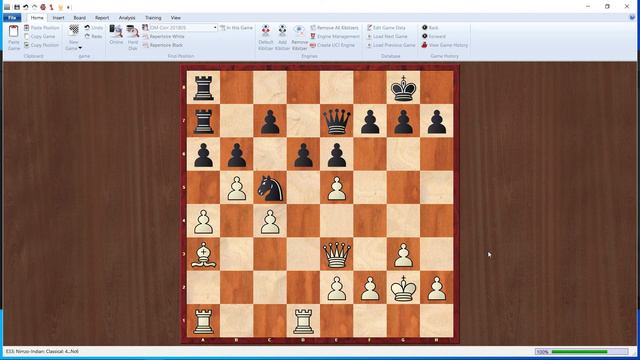Switch to the Report tab
This screenshot has height=360, width=640.
[x=102, y=18]
